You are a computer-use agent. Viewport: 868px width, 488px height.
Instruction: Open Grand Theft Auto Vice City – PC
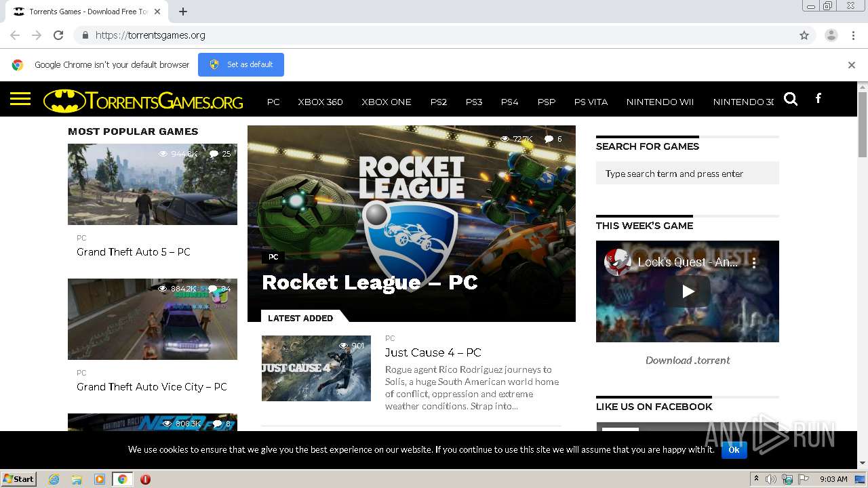(x=152, y=386)
